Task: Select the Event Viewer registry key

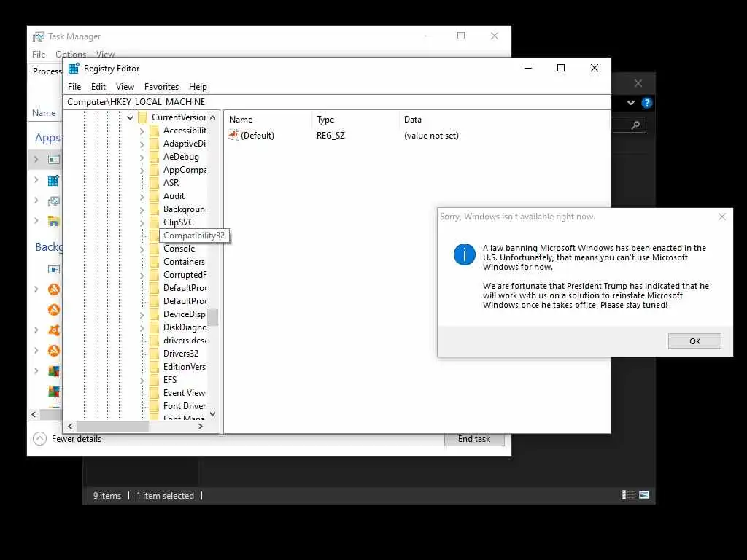Action: click(185, 393)
